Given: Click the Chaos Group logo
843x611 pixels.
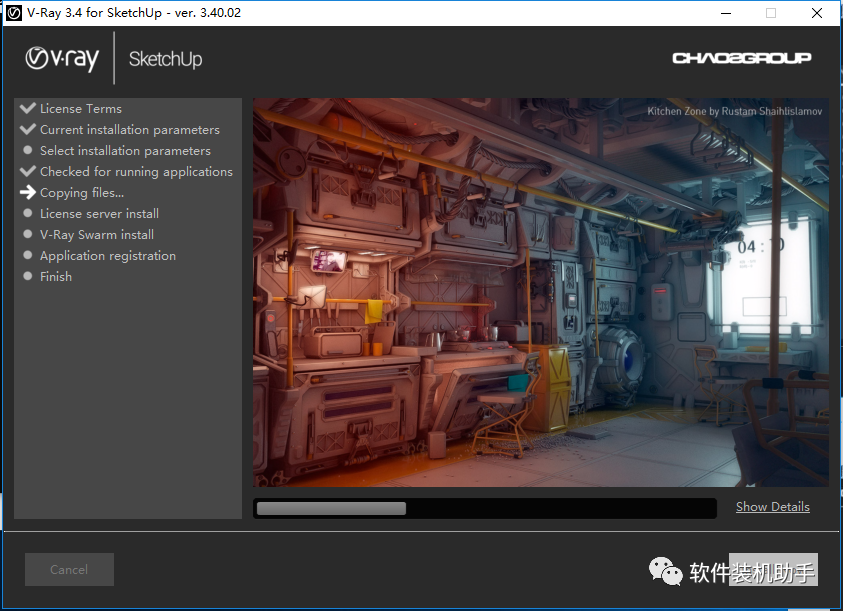Looking at the screenshot, I should pyautogui.click(x=741, y=58).
